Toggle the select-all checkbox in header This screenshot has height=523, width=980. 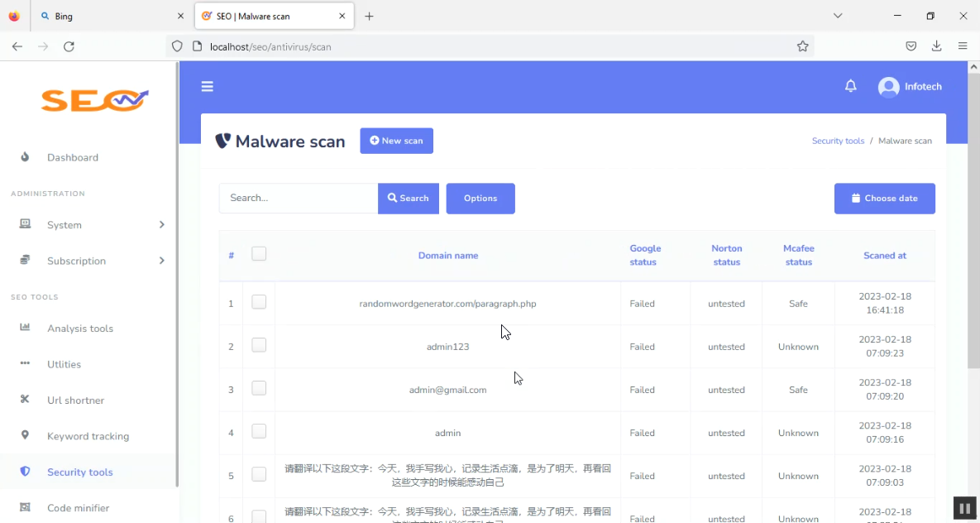coord(259,254)
